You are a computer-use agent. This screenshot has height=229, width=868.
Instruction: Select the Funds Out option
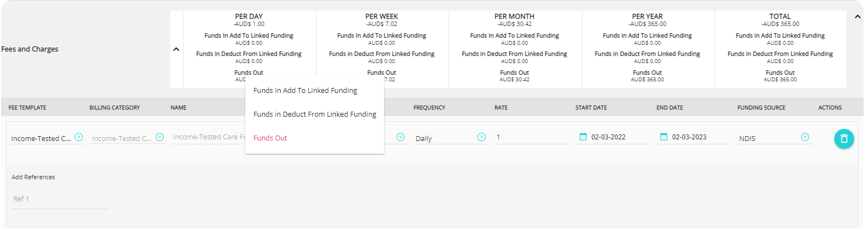point(270,138)
